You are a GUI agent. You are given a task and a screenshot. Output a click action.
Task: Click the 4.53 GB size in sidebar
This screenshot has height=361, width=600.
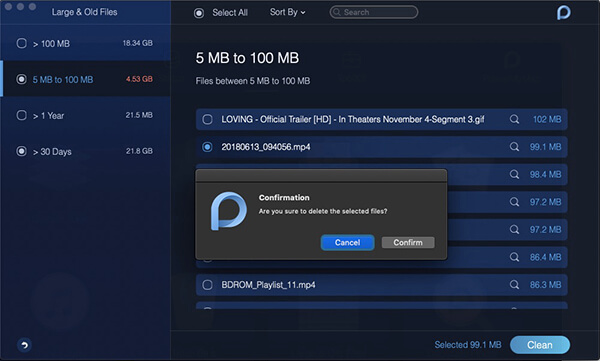139,79
